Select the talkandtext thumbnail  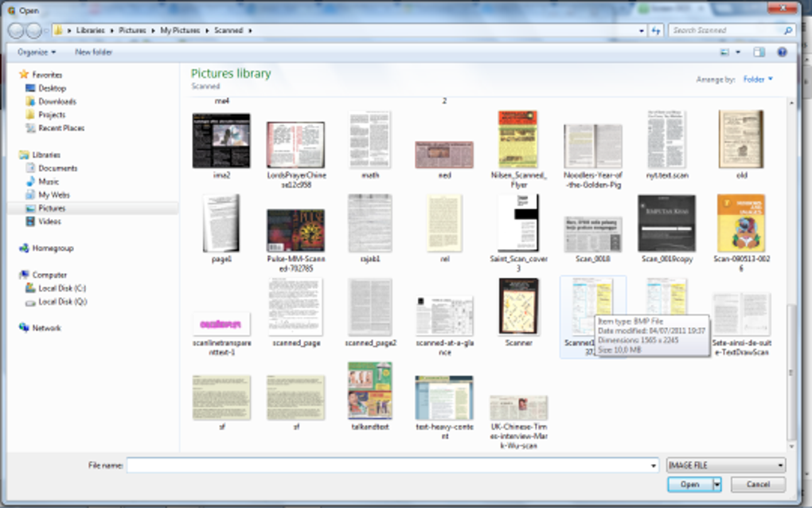pyautogui.click(x=369, y=397)
